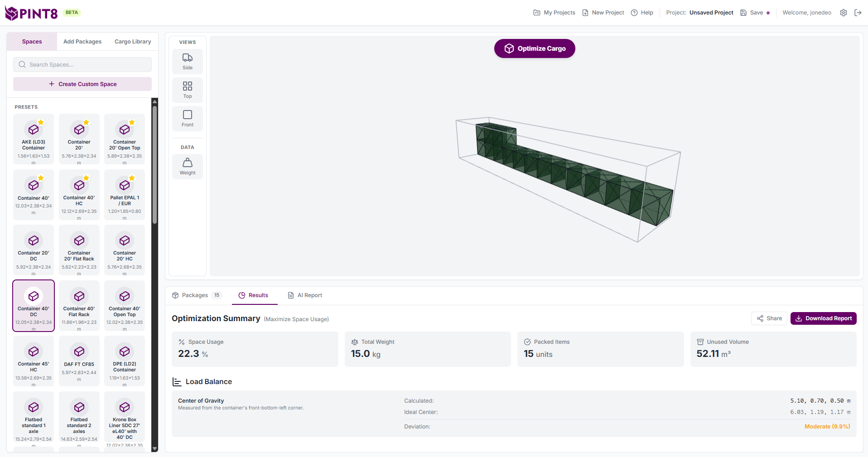The height and width of the screenshot is (457, 868).
Task: Select the Container 40' Flat Rack preset
Action: click(x=79, y=306)
